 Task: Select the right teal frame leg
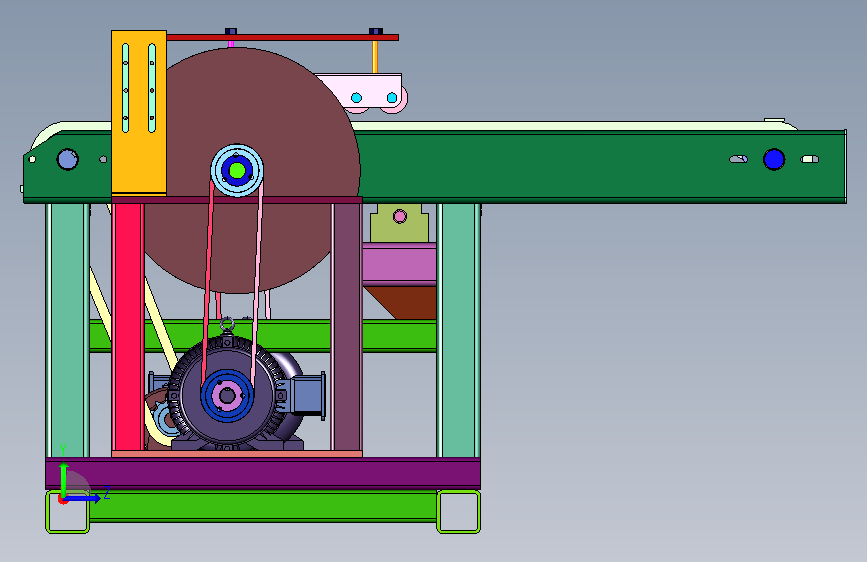point(458,330)
